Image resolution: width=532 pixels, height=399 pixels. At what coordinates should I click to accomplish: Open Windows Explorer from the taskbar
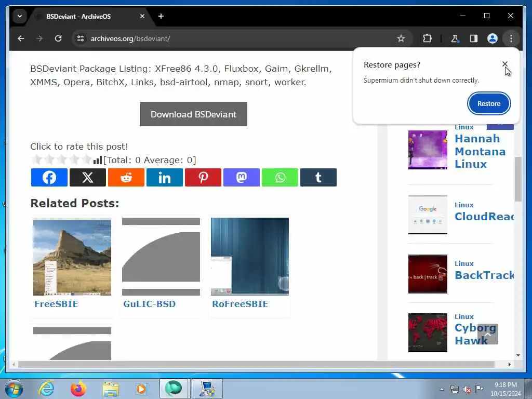click(111, 389)
